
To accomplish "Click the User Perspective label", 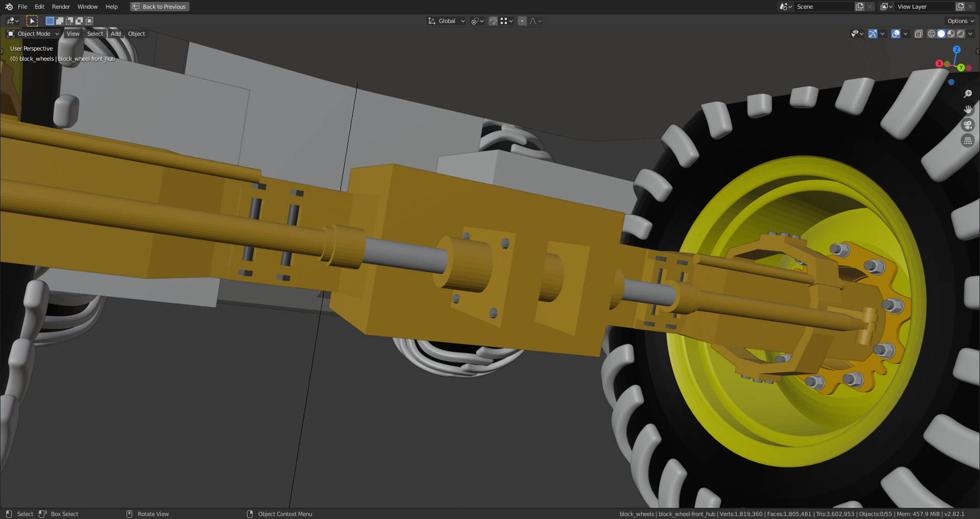I will tap(31, 48).
